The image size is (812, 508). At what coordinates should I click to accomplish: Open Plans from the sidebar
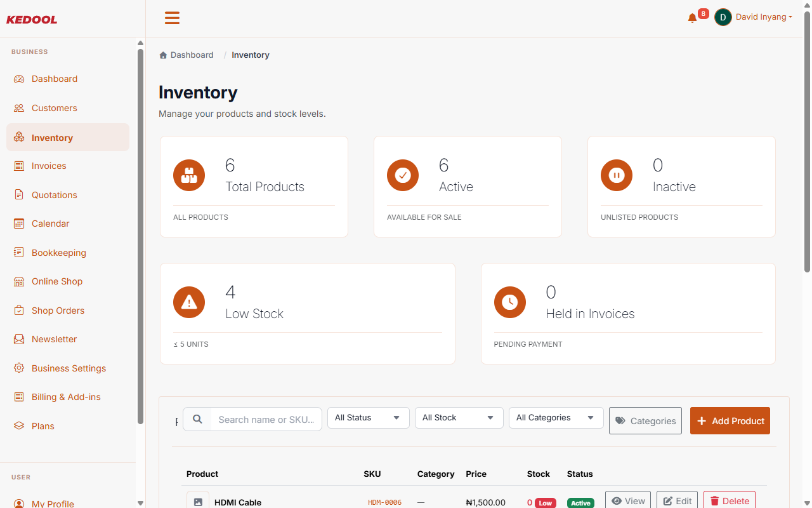(x=68, y=426)
